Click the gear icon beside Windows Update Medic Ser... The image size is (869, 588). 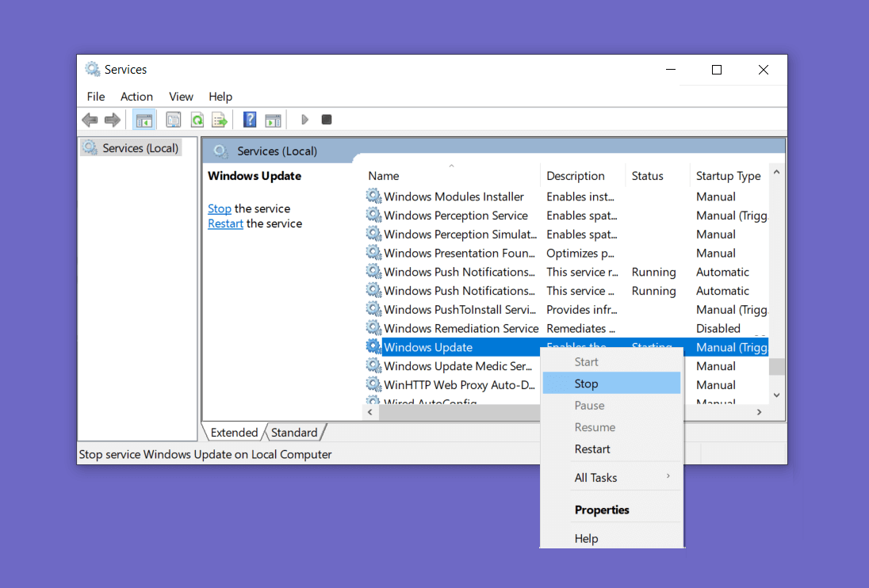click(374, 365)
